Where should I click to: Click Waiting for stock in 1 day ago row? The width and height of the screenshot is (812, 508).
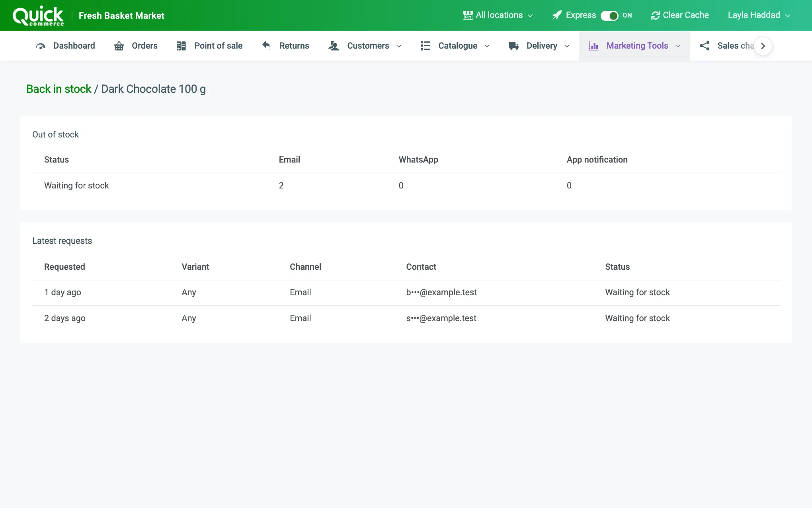(x=637, y=292)
